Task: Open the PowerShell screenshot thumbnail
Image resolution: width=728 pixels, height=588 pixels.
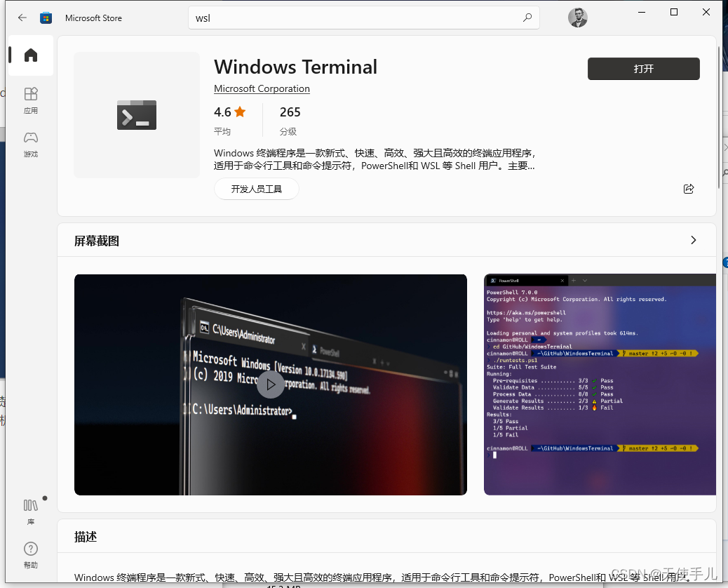Action: click(x=600, y=385)
